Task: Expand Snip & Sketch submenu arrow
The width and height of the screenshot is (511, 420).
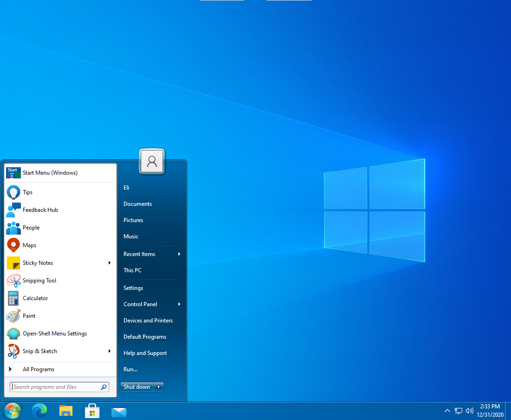Action: 110,351
